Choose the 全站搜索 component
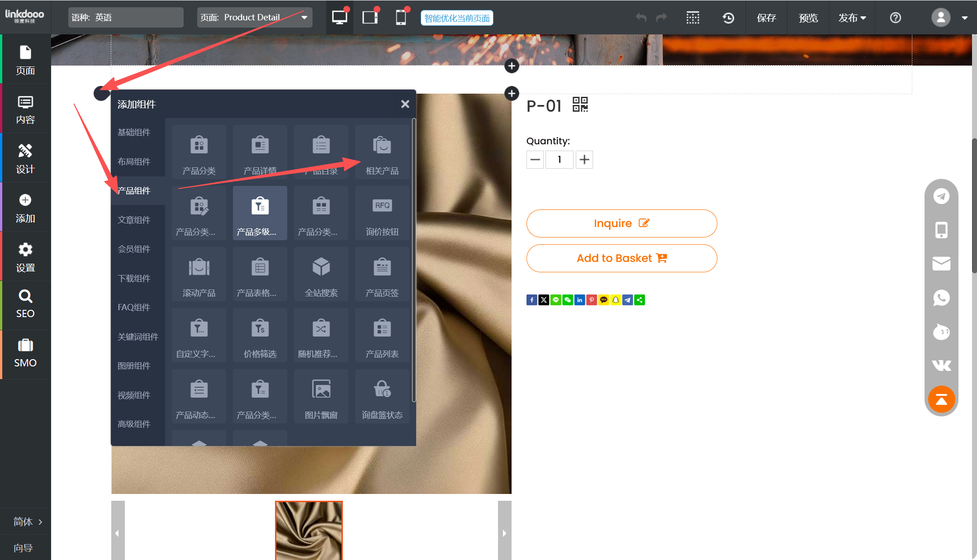 tap(321, 274)
